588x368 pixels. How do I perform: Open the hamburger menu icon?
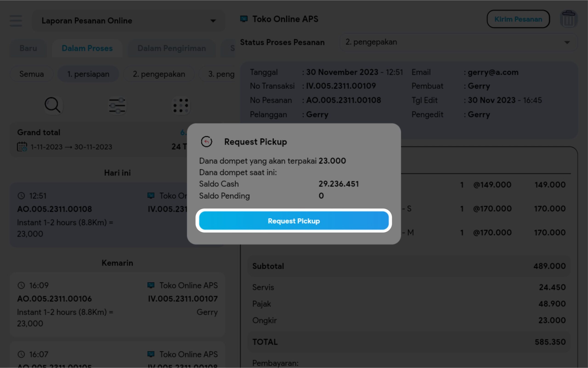[x=16, y=21]
